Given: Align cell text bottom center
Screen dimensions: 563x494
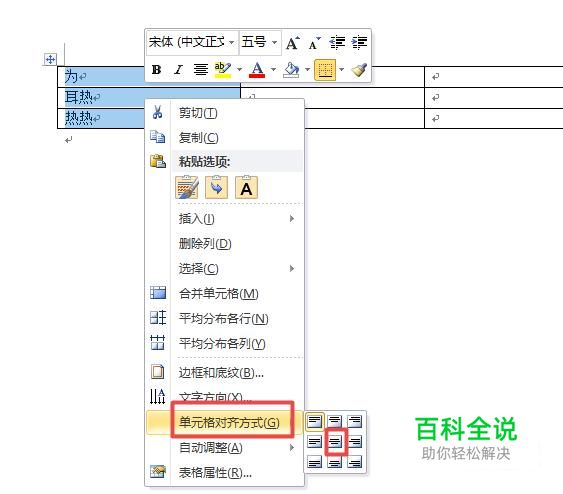Looking at the screenshot, I should (335, 462).
